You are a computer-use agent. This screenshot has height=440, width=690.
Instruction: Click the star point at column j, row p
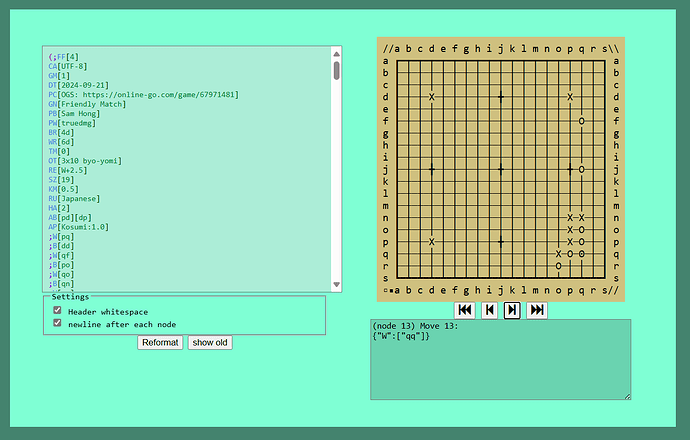pos(501,242)
